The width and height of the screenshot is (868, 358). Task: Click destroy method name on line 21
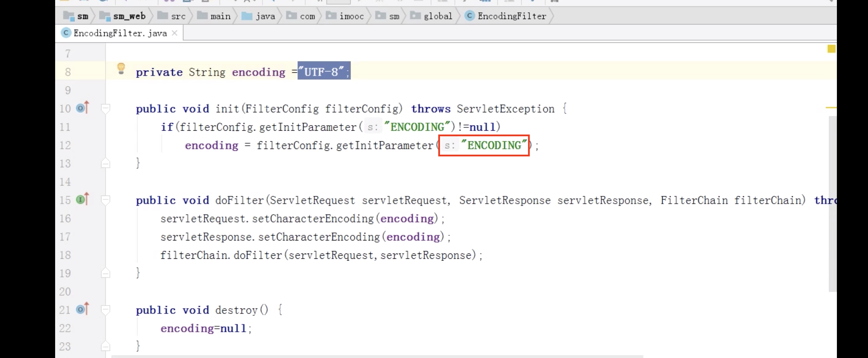pyautogui.click(x=236, y=310)
